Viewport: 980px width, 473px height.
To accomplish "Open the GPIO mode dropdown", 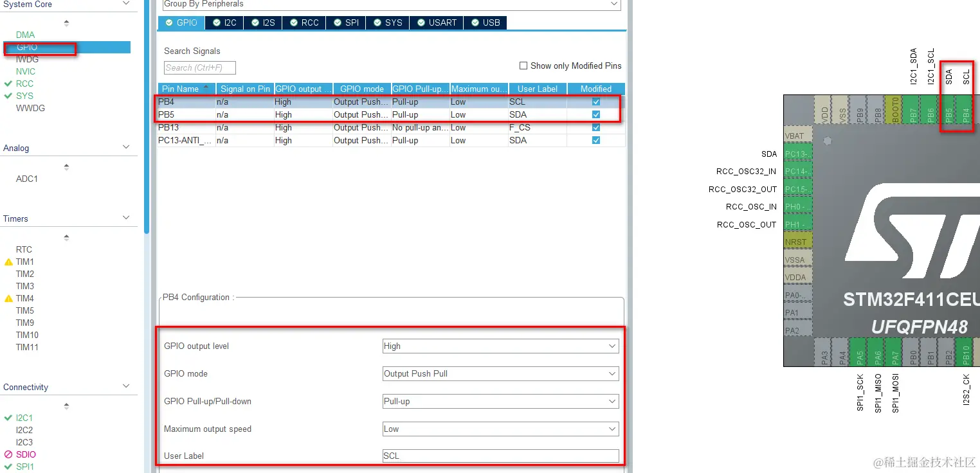I will (500, 373).
